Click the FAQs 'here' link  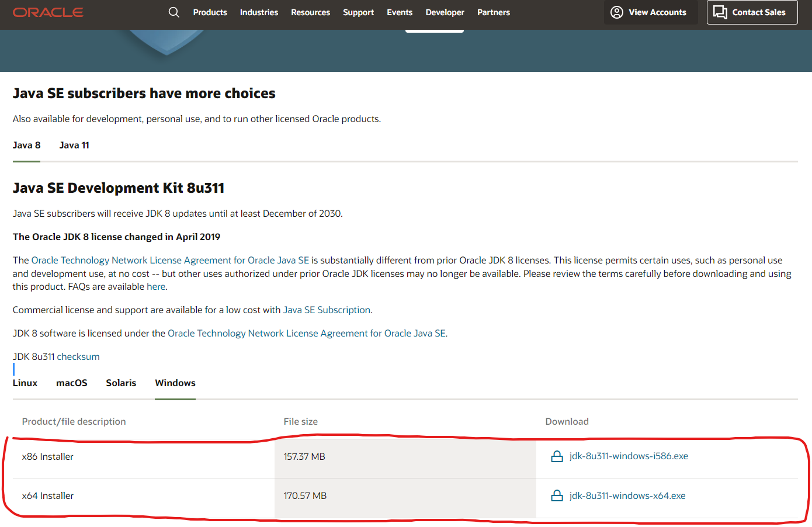156,287
